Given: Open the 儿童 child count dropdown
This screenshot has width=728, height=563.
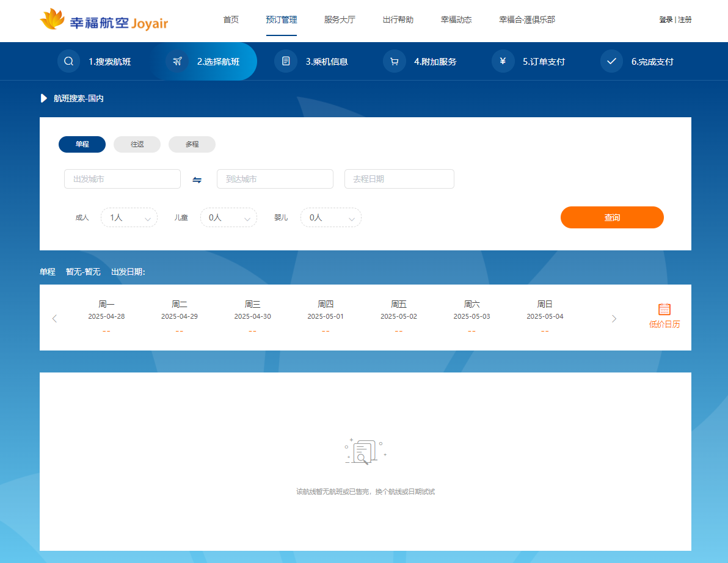Looking at the screenshot, I should tap(228, 217).
